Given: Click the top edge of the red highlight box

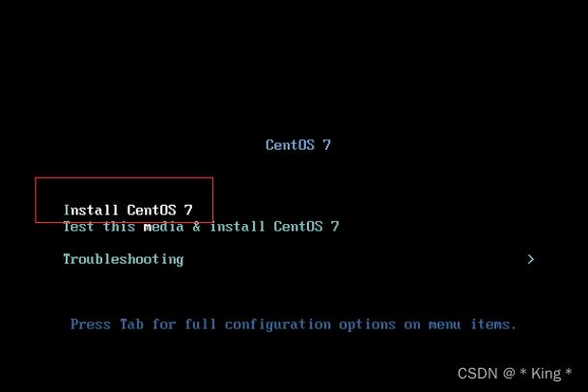Looking at the screenshot, I should [125, 178].
